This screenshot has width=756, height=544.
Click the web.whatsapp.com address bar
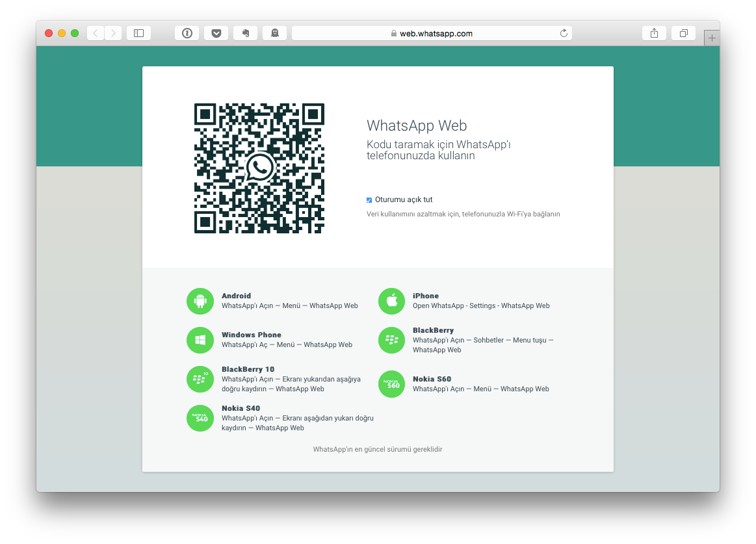click(432, 33)
